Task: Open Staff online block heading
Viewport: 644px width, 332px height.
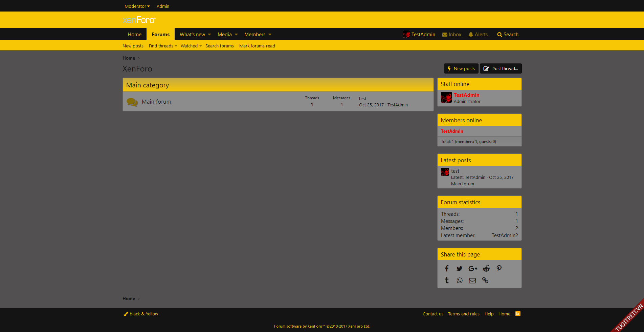Action: (455, 84)
